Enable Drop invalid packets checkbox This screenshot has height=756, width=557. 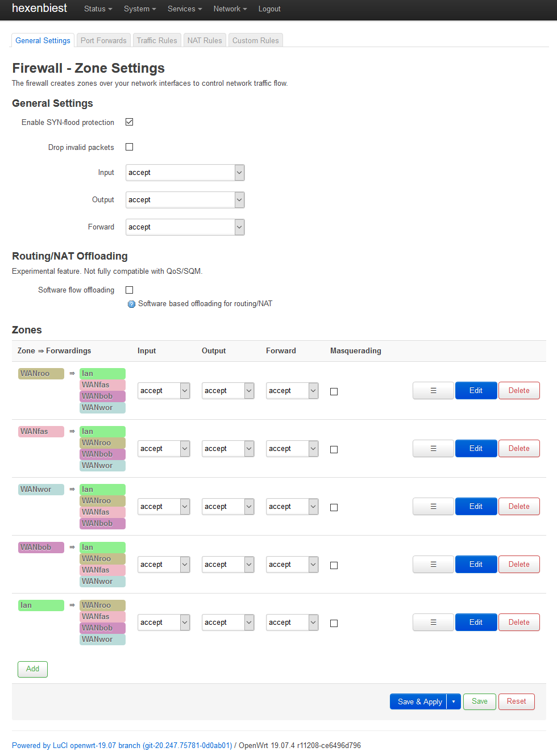130,147
